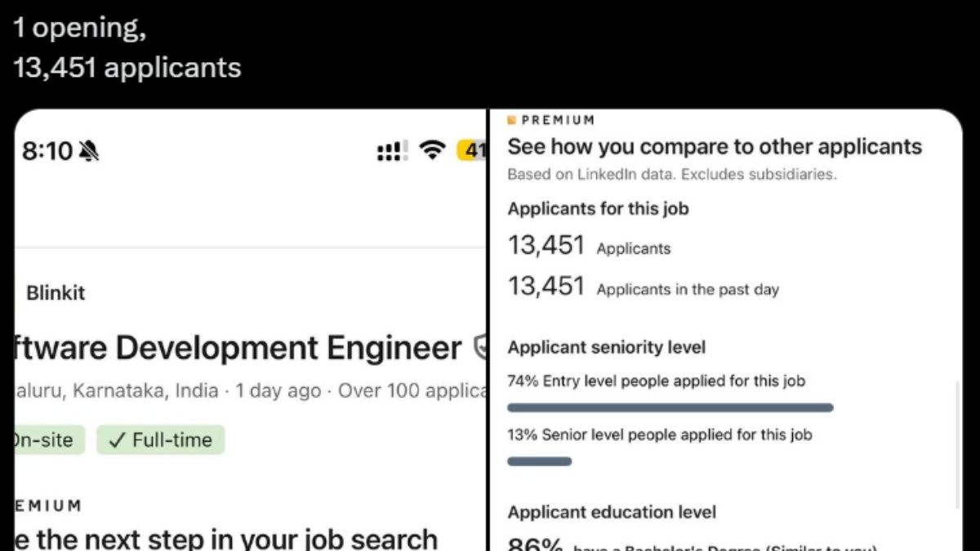Click the "Applicant education level" section header
This screenshot has height=551, width=980.
[612, 513]
